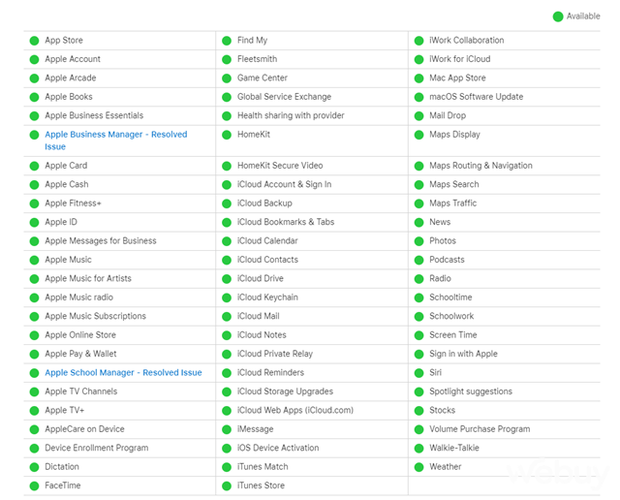Click green status dot beside Apple Music

[x=34, y=260]
